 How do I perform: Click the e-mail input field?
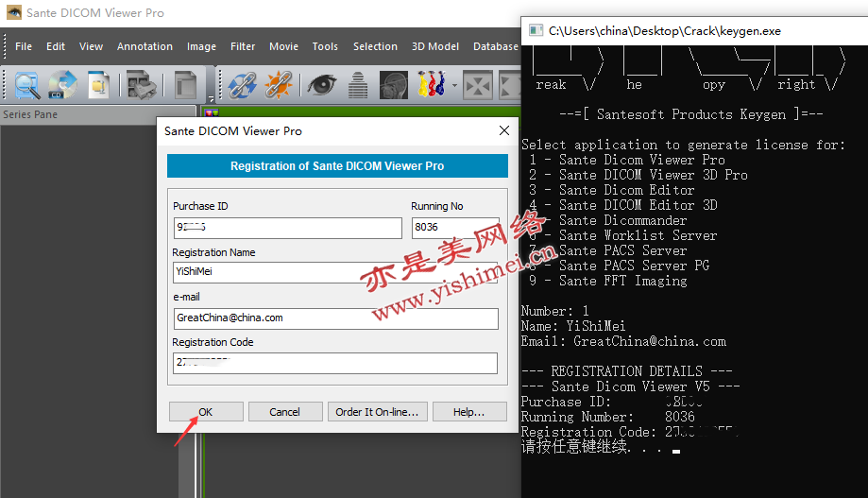(335, 318)
